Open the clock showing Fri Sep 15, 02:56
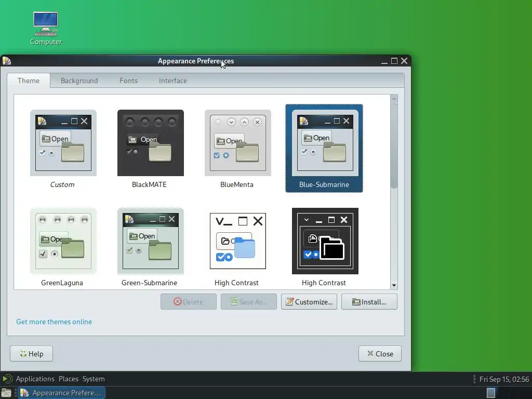This screenshot has width=532, height=399. pyautogui.click(x=504, y=379)
